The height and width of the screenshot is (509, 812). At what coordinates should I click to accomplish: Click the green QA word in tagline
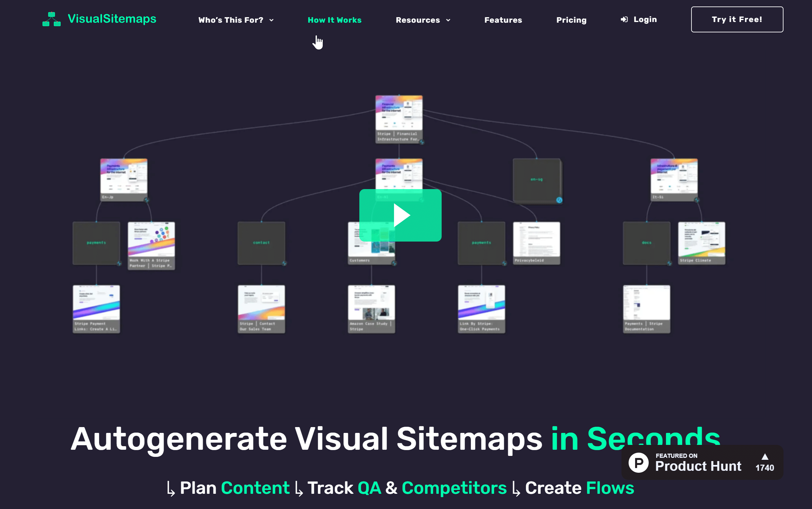coord(369,488)
